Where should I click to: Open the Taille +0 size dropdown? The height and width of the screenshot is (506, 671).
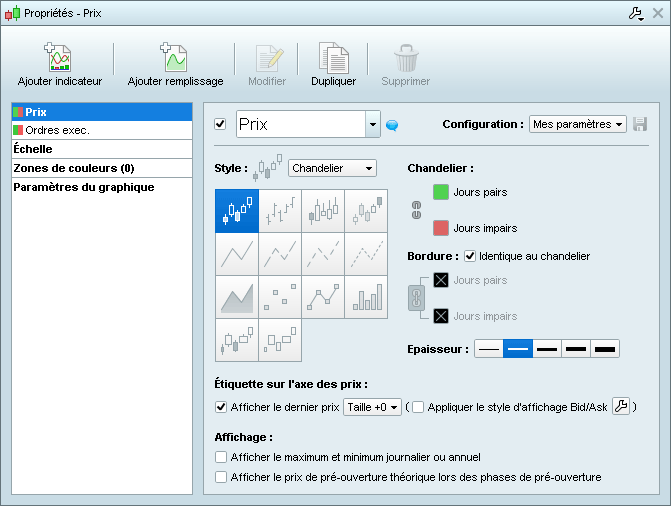pyautogui.click(x=372, y=407)
